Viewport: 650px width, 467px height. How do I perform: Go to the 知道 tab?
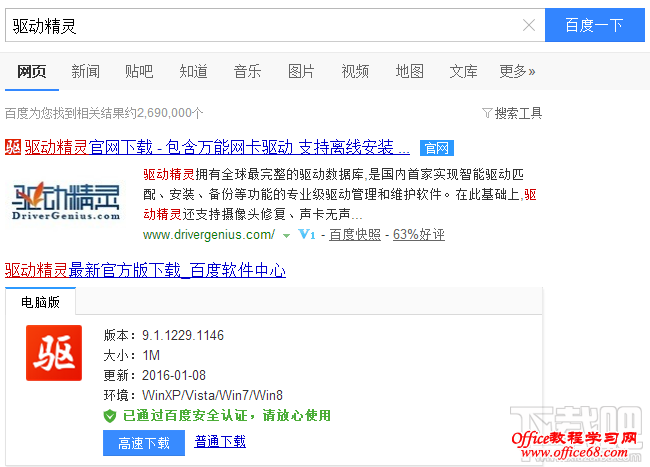coord(193,72)
